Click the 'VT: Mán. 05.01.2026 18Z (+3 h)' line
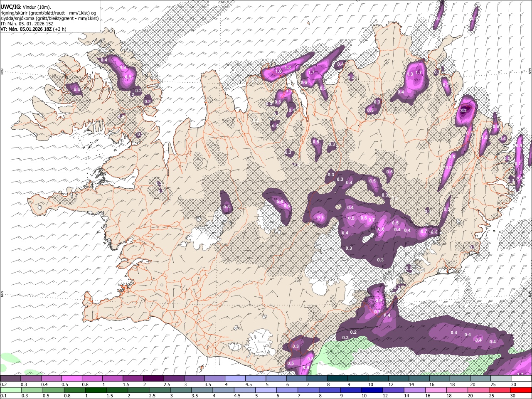The image size is (532, 399). pyautogui.click(x=33, y=30)
